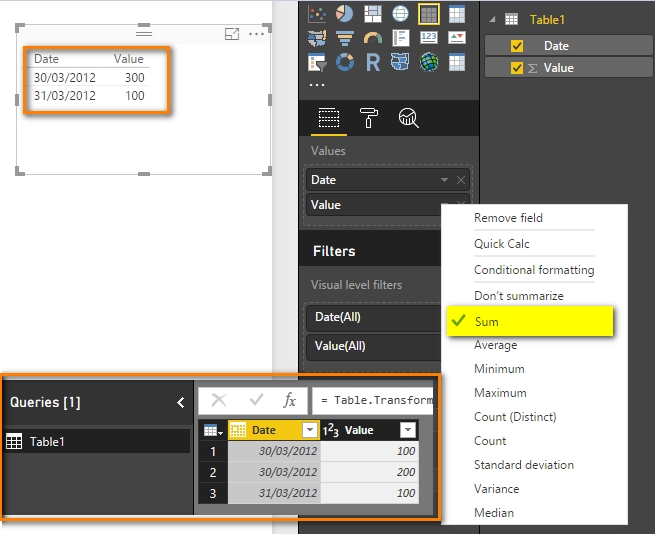Open the Format paint roller tab

pyautogui.click(x=368, y=117)
